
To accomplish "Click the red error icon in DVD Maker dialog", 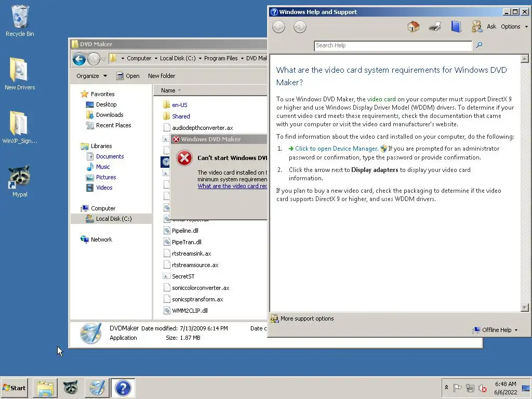I will 184,158.
